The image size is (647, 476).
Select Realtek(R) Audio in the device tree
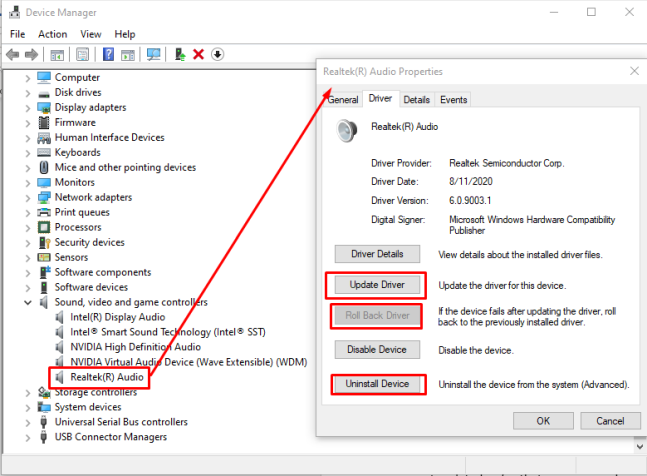click(106, 377)
